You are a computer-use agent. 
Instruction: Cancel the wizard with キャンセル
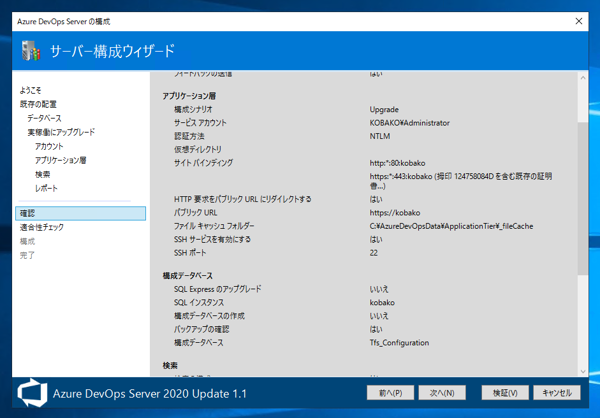(x=557, y=393)
